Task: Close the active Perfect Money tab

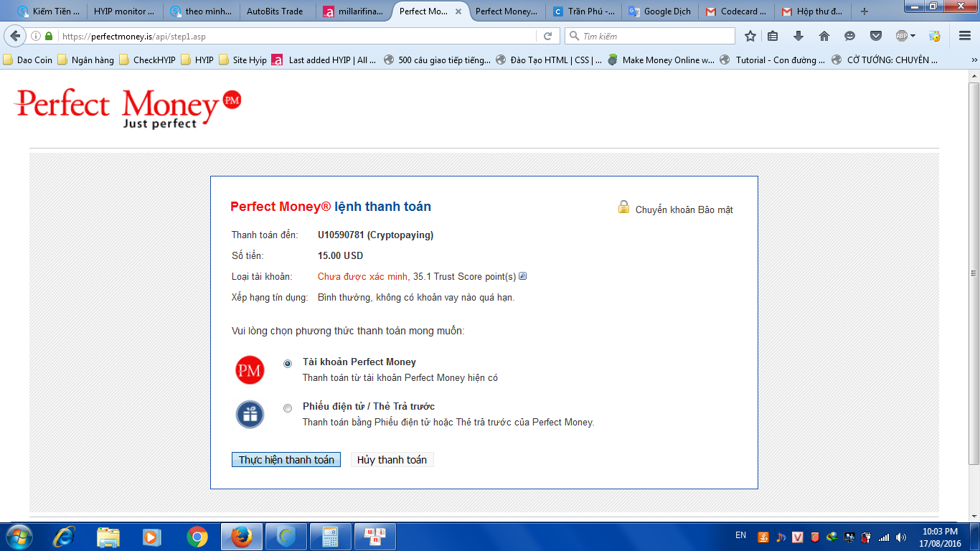Action: pos(458,11)
